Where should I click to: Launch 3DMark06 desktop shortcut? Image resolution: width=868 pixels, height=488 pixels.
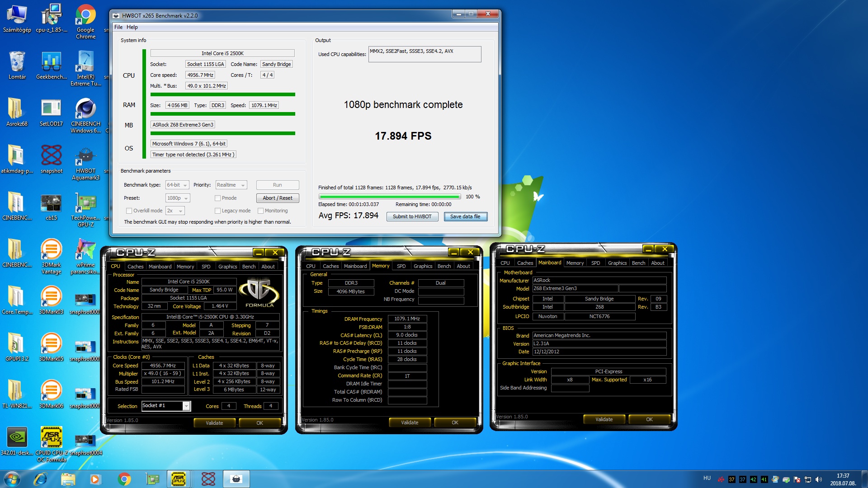51,394
